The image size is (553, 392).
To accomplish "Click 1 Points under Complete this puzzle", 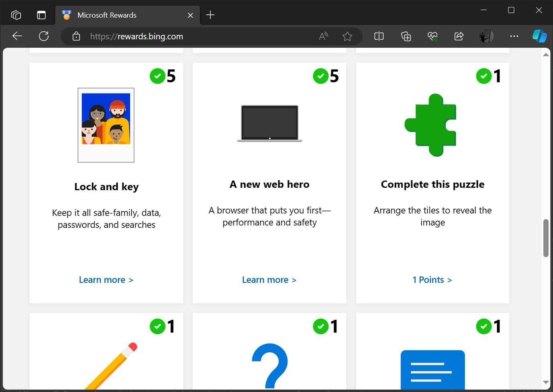I will pyautogui.click(x=432, y=280).
